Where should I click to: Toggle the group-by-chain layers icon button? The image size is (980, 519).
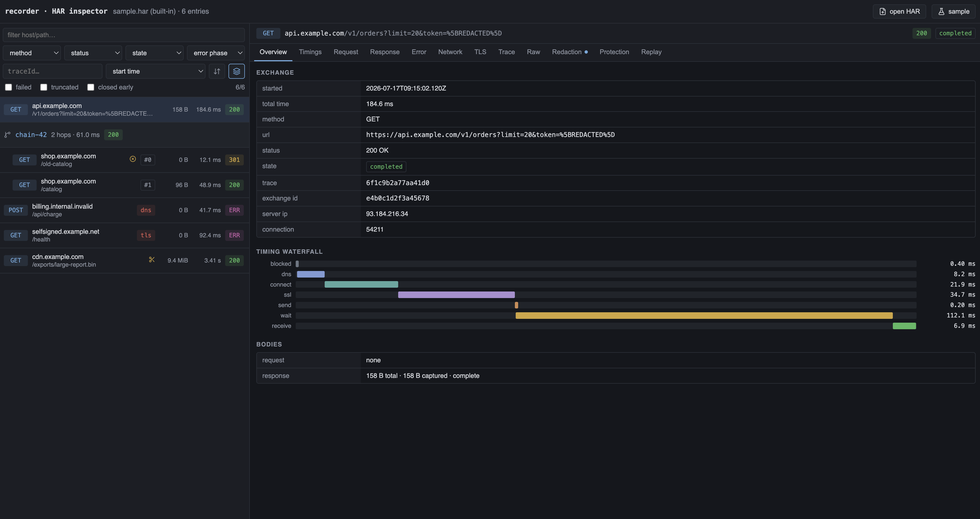tap(236, 71)
